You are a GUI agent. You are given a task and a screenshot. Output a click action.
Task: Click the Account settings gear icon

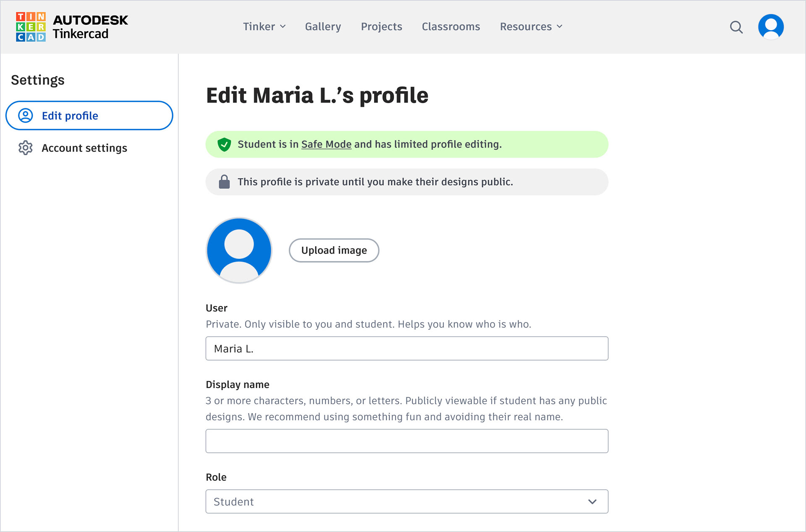pos(26,148)
